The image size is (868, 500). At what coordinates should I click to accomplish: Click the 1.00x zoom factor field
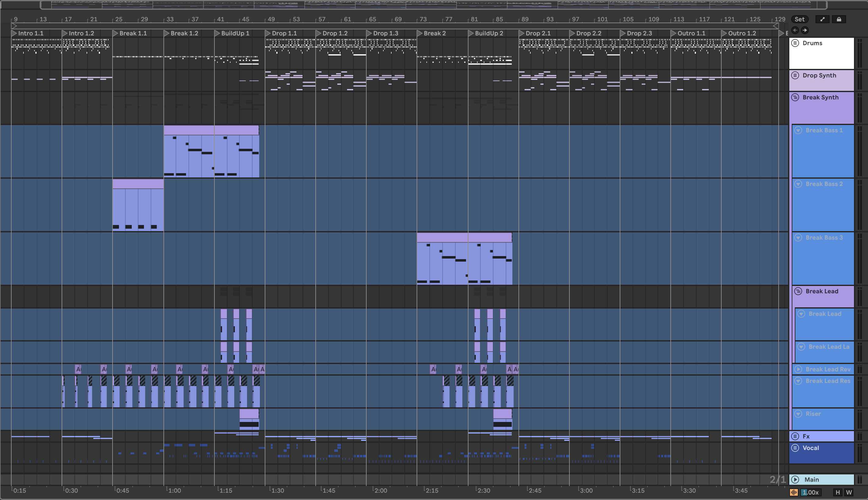811,492
